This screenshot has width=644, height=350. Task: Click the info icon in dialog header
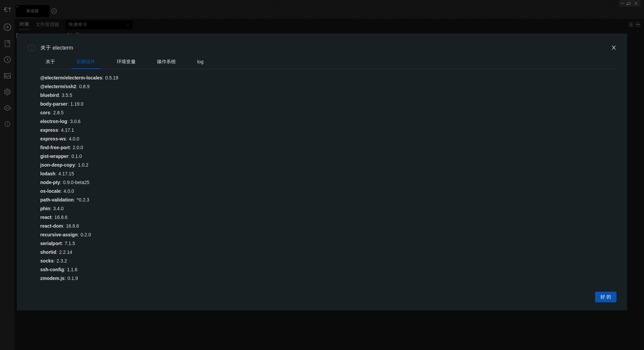click(x=31, y=48)
